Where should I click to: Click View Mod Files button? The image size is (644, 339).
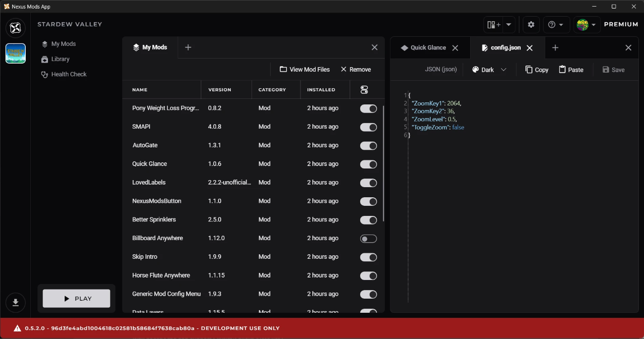pyautogui.click(x=305, y=70)
